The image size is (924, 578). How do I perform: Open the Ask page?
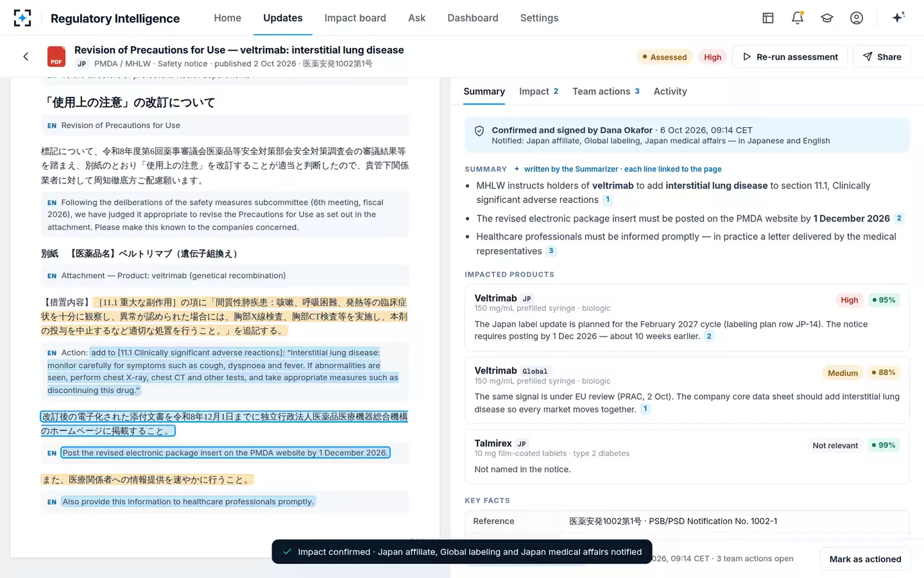[416, 18]
